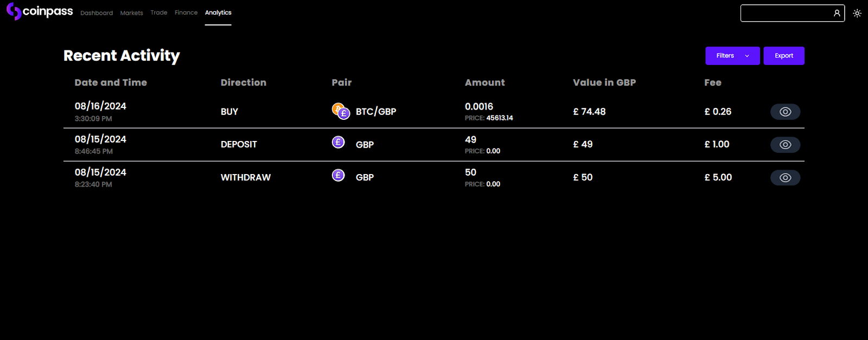This screenshot has height=340, width=868.
Task: Show details for the £49 deposit
Action: pyautogui.click(x=785, y=145)
